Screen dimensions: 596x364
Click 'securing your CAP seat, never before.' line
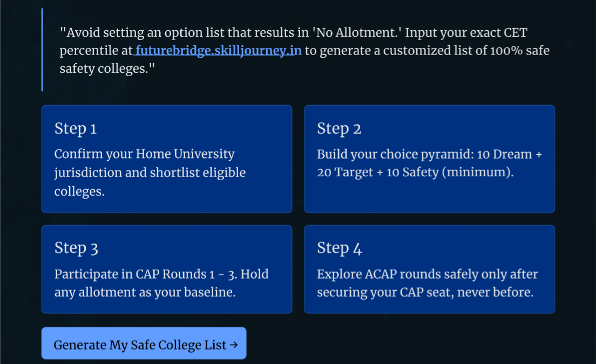pyautogui.click(x=425, y=292)
